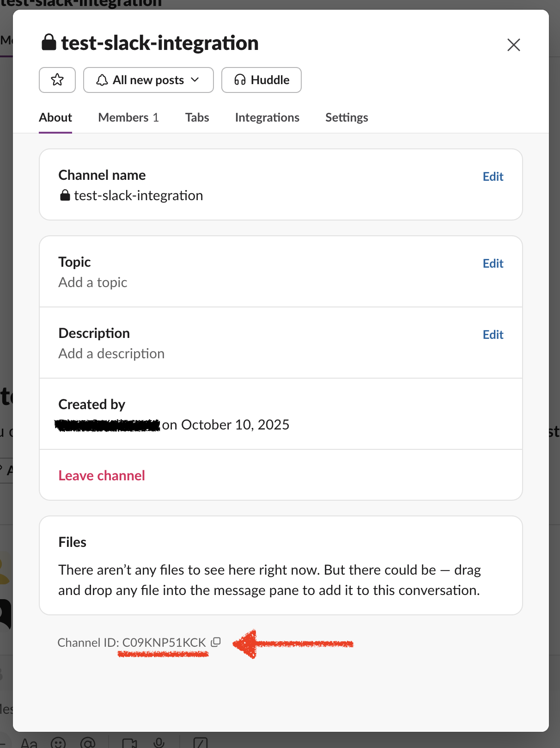Viewport: 560px width, 748px height.
Task: Open the emoji picker in the message composer
Action: click(58, 742)
